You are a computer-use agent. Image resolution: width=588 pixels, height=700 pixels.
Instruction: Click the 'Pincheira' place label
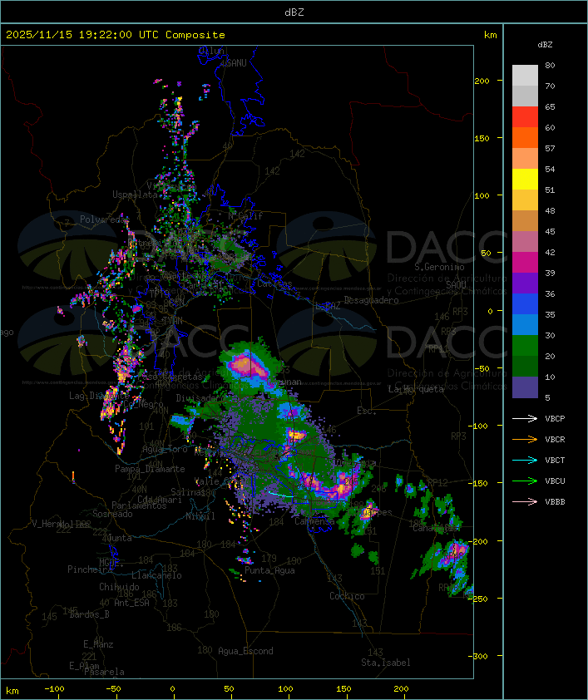point(90,569)
